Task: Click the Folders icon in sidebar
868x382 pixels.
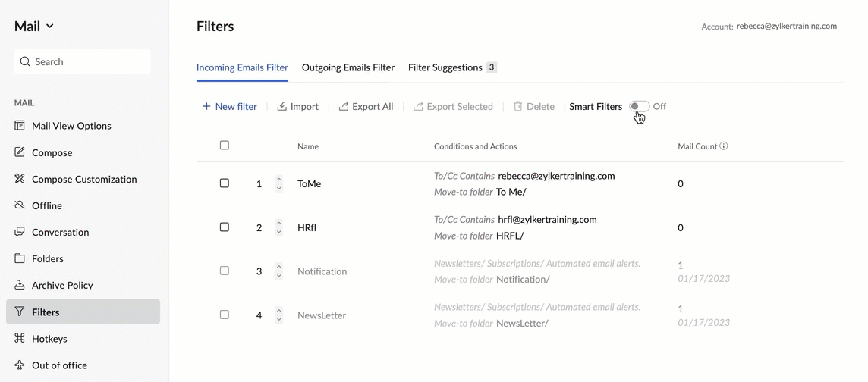Action: [20, 258]
